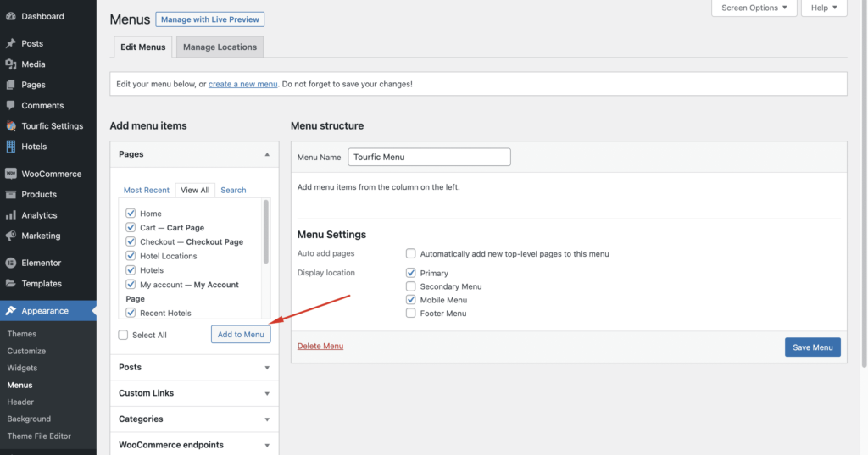Image resolution: width=868 pixels, height=455 pixels.
Task: Click the Dashboard icon in sidebar
Action: 11,16
